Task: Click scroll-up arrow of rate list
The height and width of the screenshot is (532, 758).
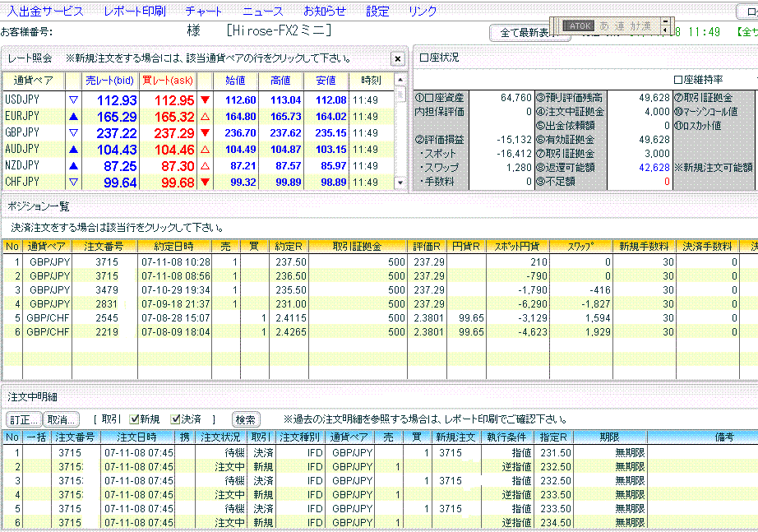Action: tap(400, 79)
